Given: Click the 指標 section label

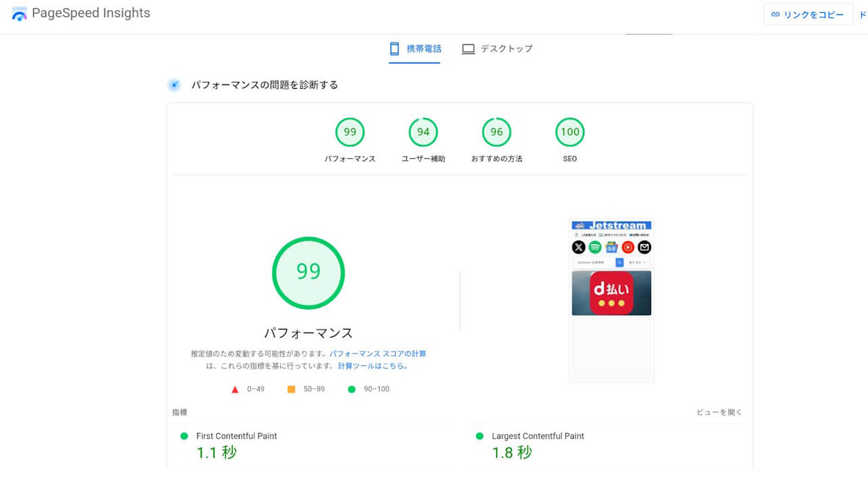Looking at the screenshot, I should click(x=180, y=412).
